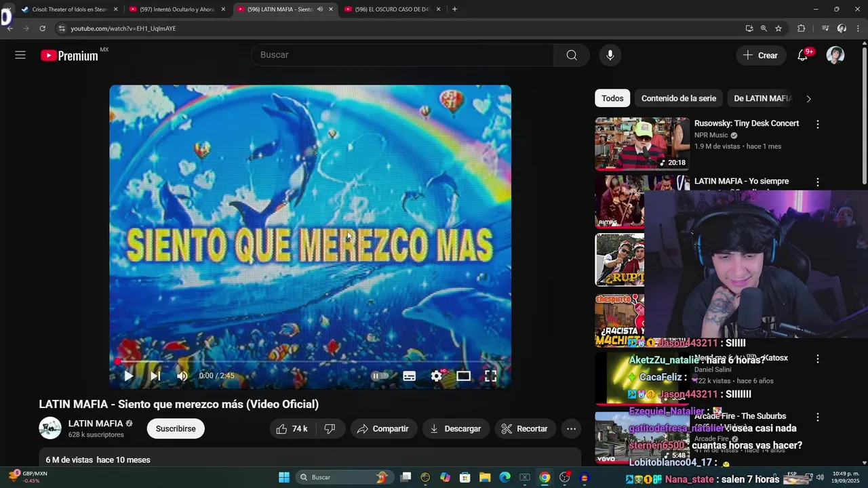
Task: Open zoom magnifier in address bar
Action: point(764,28)
